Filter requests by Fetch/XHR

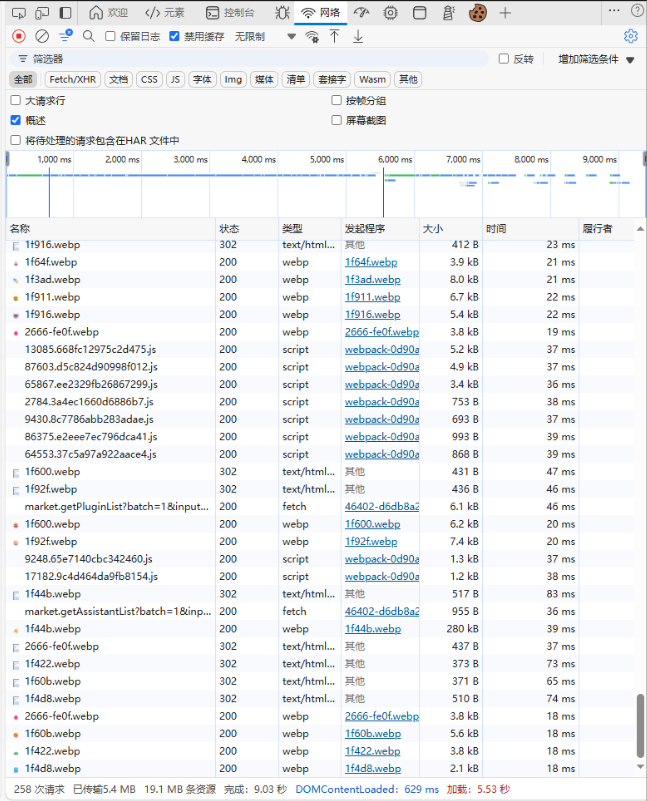click(x=73, y=79)
